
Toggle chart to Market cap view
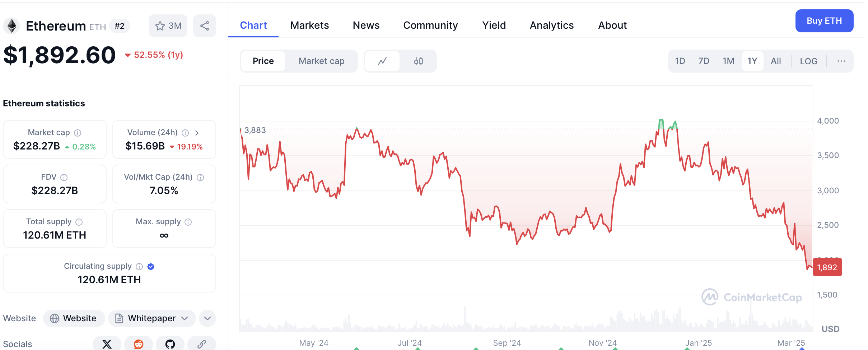321,61
